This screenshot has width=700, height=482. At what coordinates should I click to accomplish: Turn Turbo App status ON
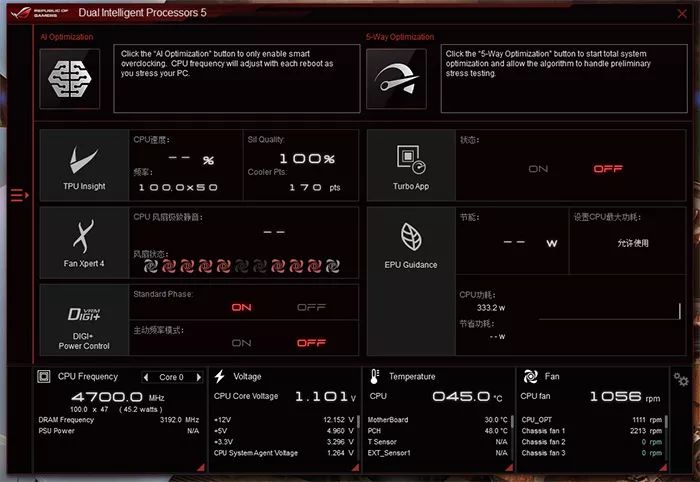[538, 169]
